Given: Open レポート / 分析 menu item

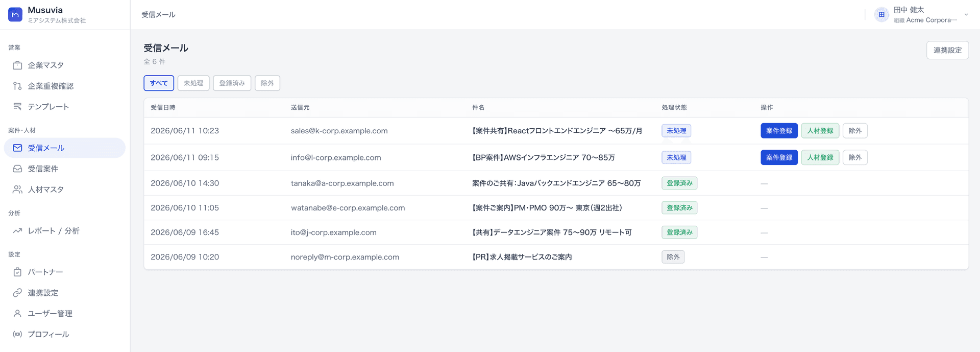Looking at the screenshot, I should pos(65,231).
